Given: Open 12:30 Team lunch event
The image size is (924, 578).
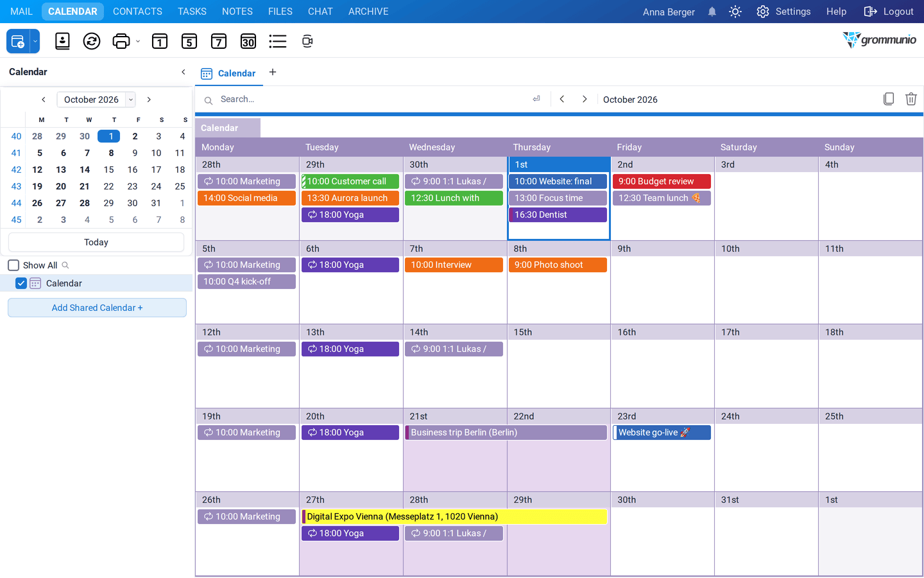Looking at the screenshot, I should 662,198.
